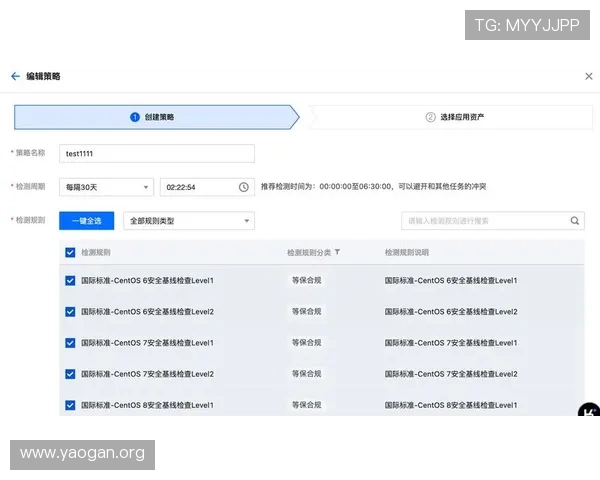600x480 pixels.
Task: Click the search magnifier icon
Action: click(x=575, y=221)
